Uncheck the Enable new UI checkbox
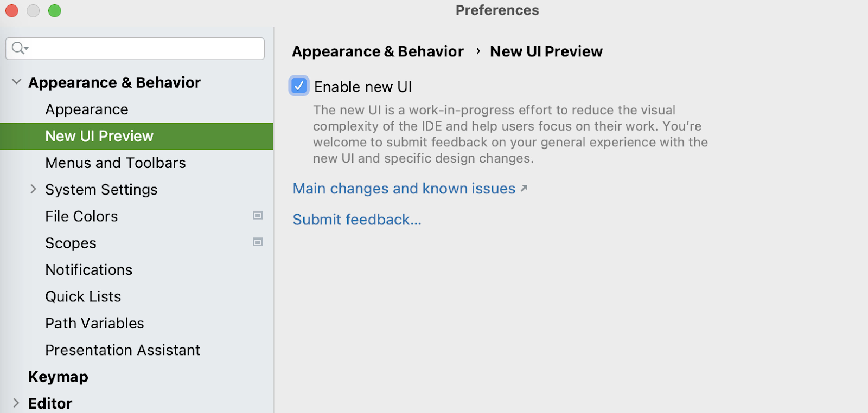Viewport: 868px width, 413px height. pos(299,86)
